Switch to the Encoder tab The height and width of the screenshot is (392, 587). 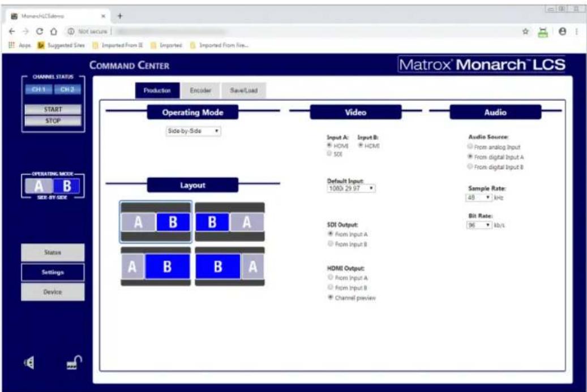pos(200,91)
